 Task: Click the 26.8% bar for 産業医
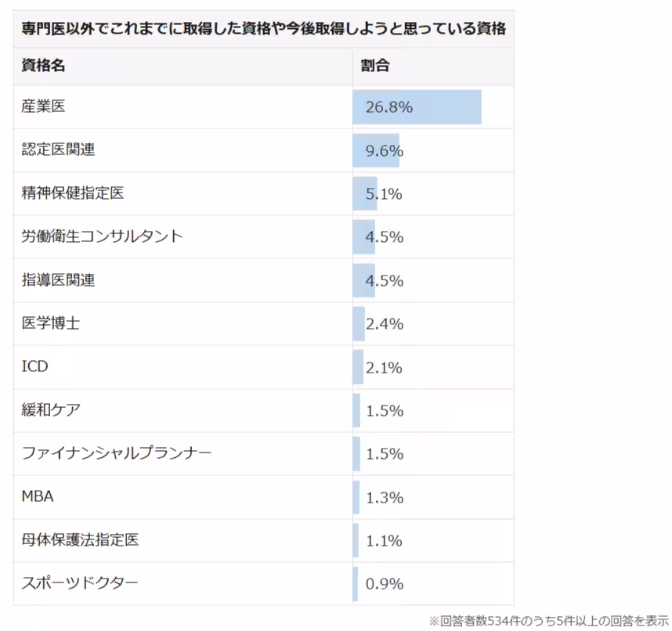tap(417, 107)
